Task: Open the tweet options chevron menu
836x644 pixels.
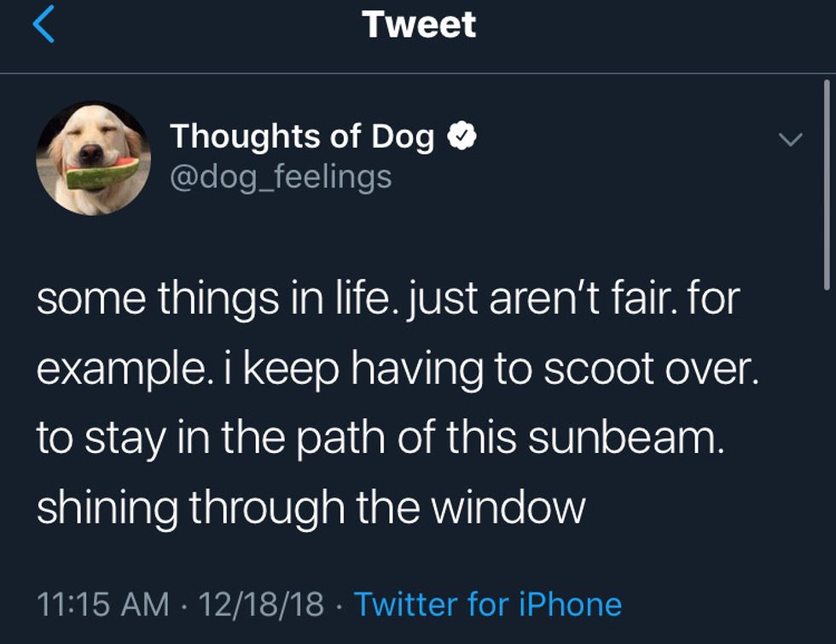Action: tap(791, 139)
